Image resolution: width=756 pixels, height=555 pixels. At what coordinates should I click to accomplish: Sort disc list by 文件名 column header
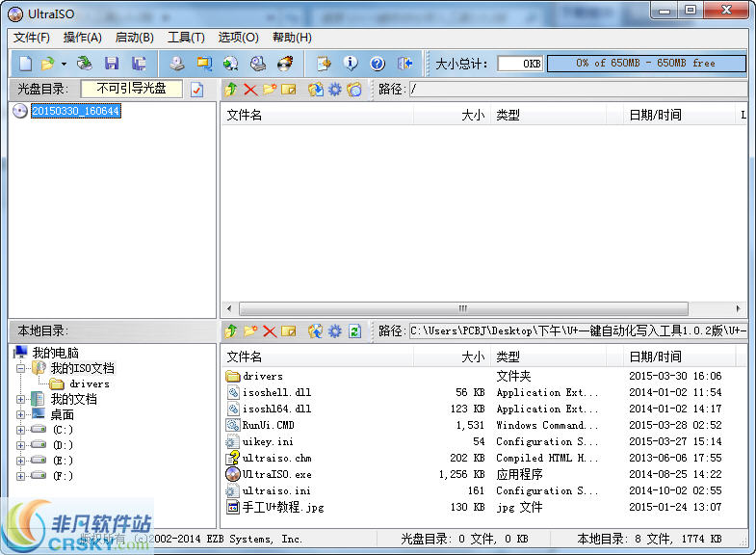point(317,116)
